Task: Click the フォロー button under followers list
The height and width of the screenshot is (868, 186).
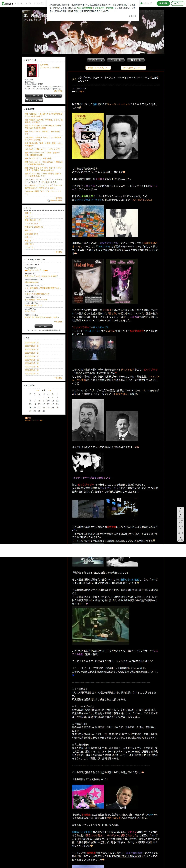Action: (44, 326)
